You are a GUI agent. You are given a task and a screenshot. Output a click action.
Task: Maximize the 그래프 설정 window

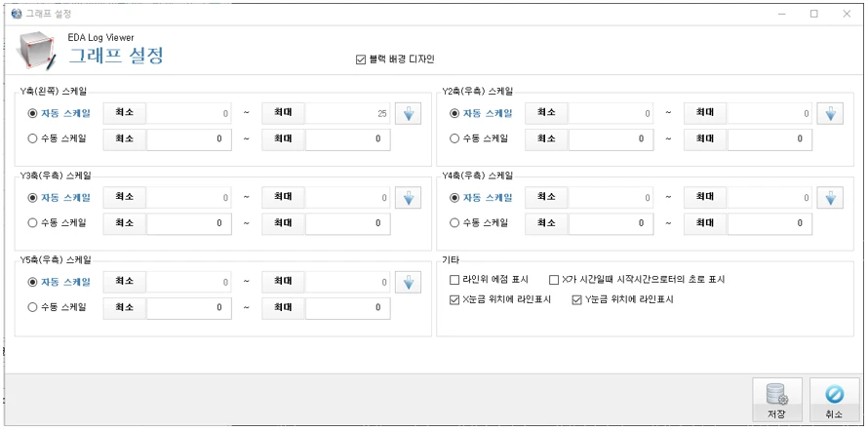click(x=813, y=15)
